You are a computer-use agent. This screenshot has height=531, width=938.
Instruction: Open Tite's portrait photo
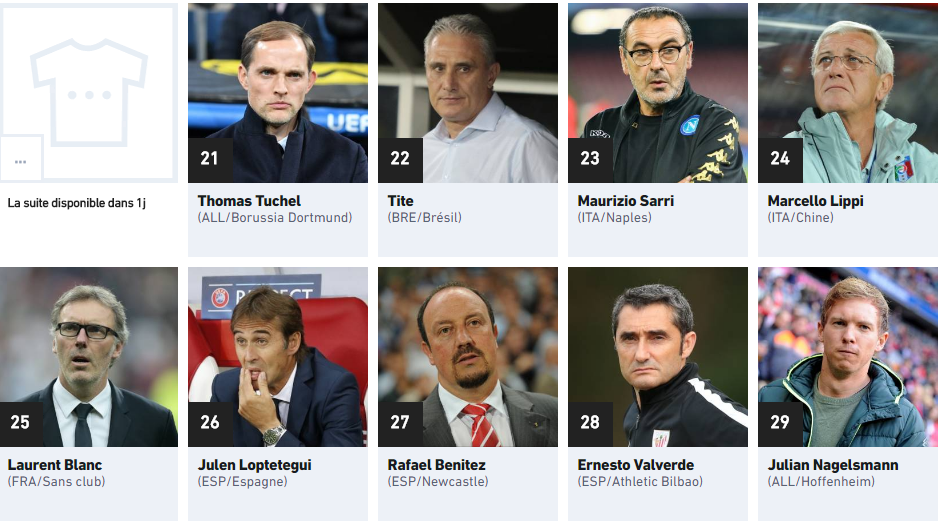pos(468,93)
